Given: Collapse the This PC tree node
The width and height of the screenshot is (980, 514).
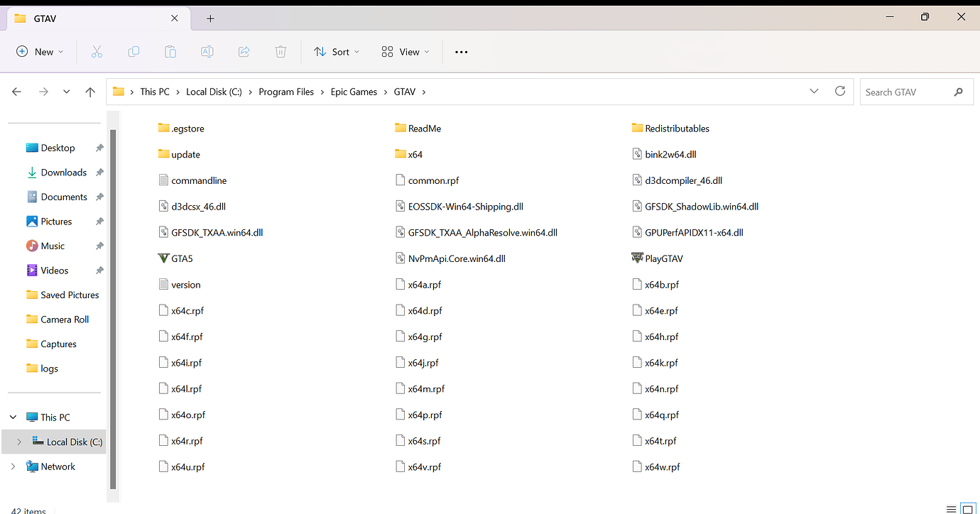Looking at the screenshot, I should [x=13, y=417].
